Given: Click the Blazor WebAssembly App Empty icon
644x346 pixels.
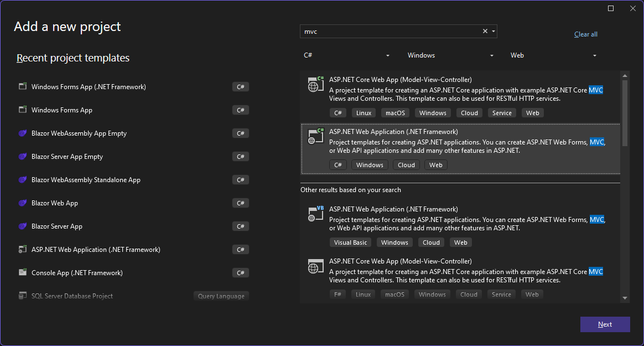Looking at the screenshot, I should [x=23, y=133].
